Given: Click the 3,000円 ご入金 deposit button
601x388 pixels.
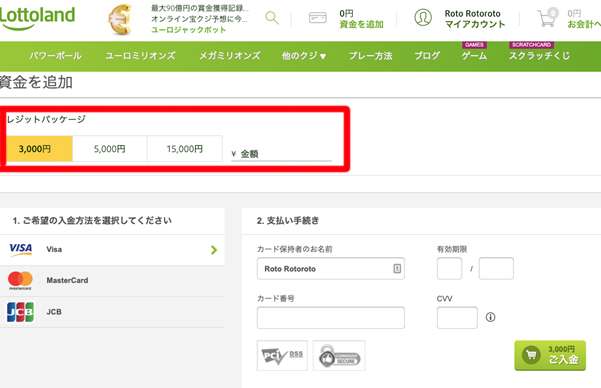Looking at the screenshot, I should click(x=550, y=355).
